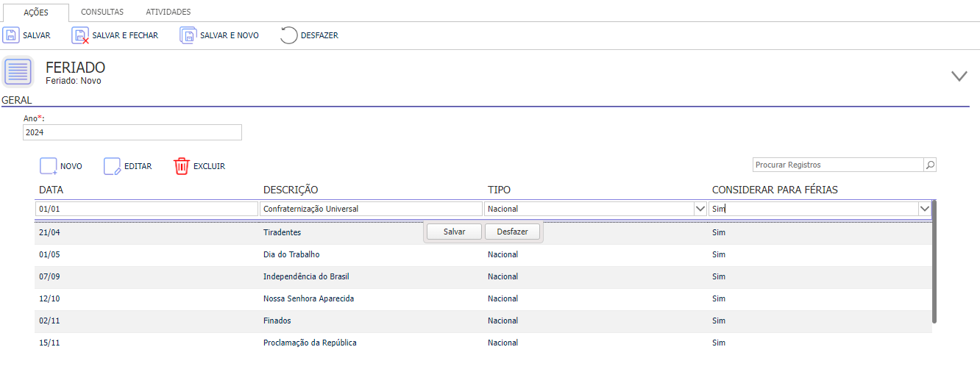Image resolution: width=980 pixels, height=383 pixels.
Task: Click the Procurar Registros search field
Action: [838, 165]
